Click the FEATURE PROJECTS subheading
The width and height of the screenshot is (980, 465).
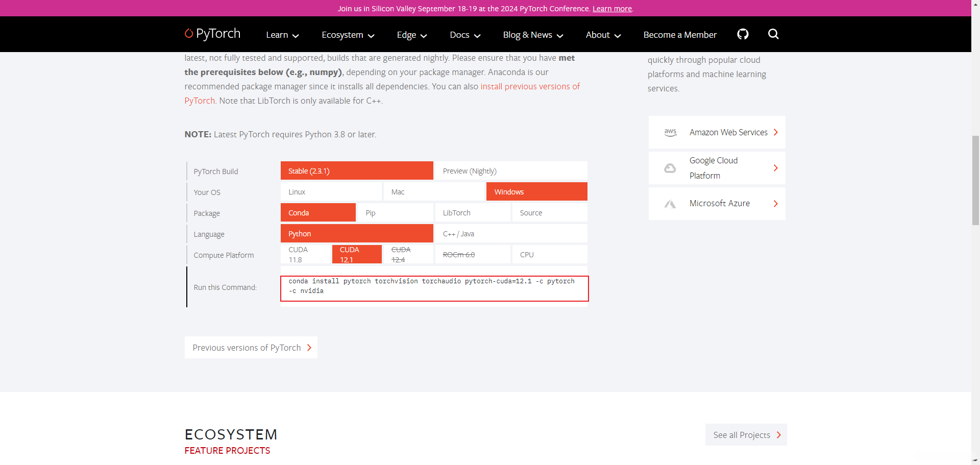click(x=227, y=451)
